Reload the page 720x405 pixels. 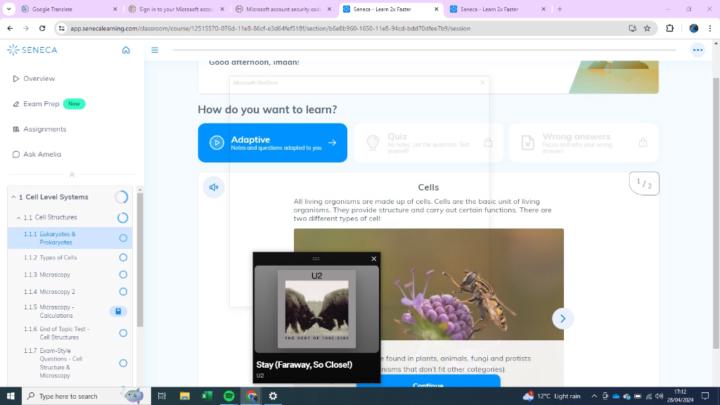tap(42, 28)
